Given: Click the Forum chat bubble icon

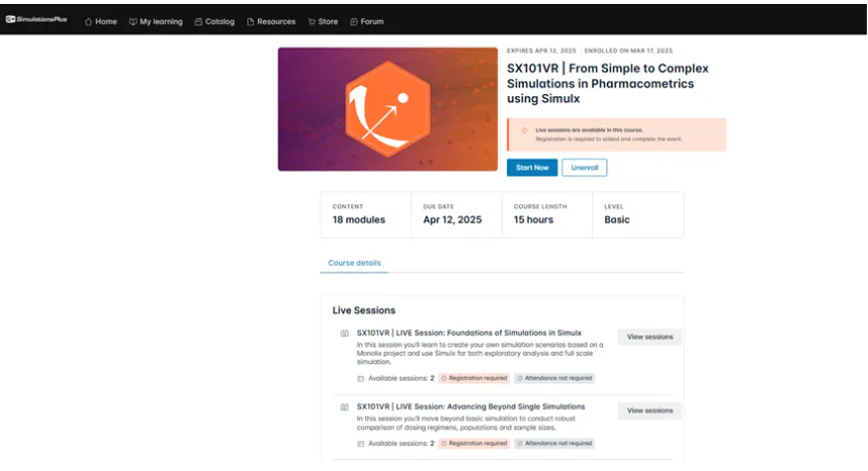Looking at the screenshot, I should (354, 22).
